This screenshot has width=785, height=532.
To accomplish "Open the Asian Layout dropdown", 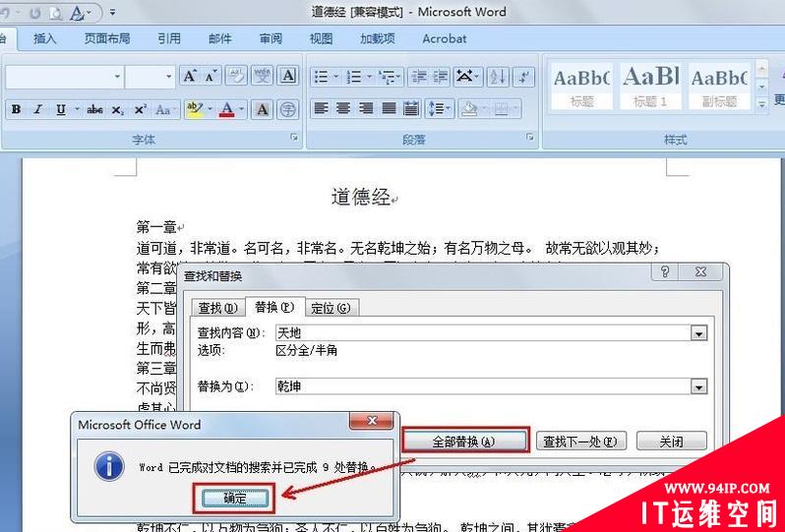I will click(467, 77).
